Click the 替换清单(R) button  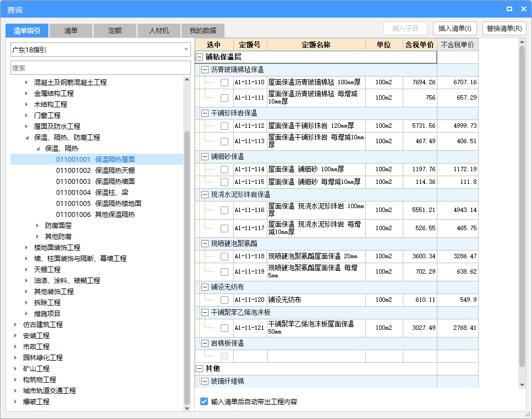coord(504,29)
